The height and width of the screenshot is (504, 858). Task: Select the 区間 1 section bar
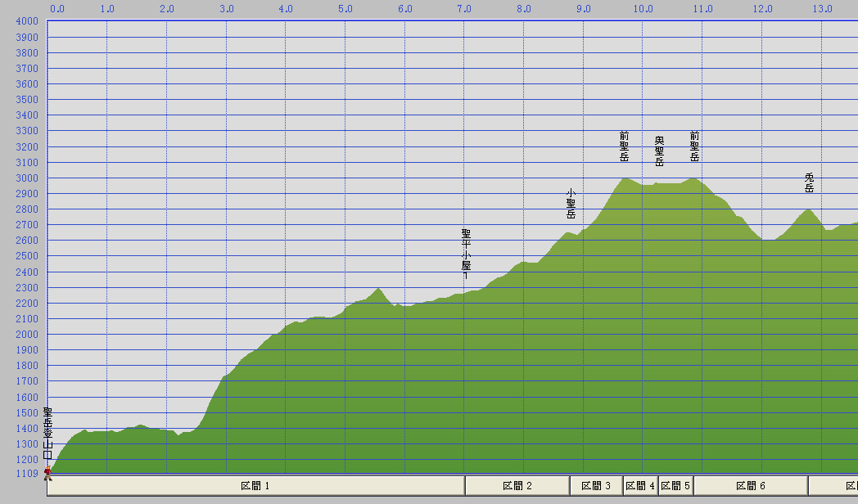[255, 486]
